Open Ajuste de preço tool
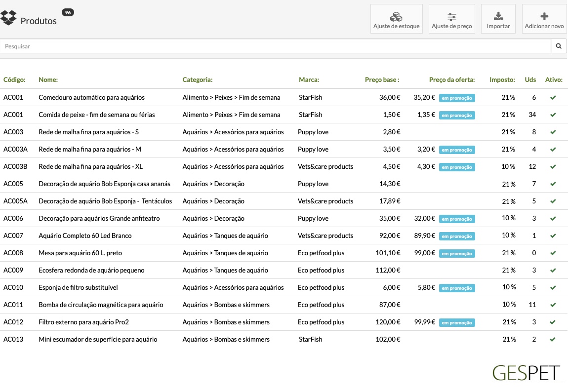568x392 pixels. [x=452, y=19]
